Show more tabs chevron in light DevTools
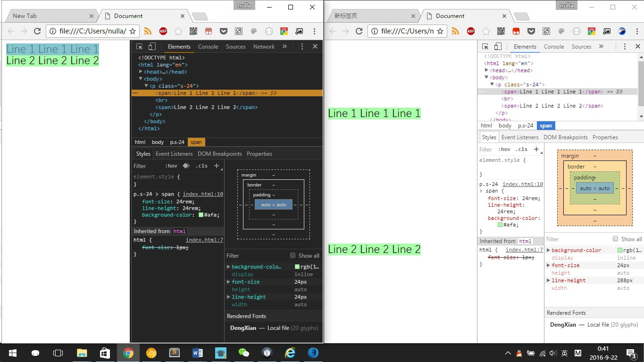Image resolution: width=644 pixels, height=362 pixels. coord(601,47)
